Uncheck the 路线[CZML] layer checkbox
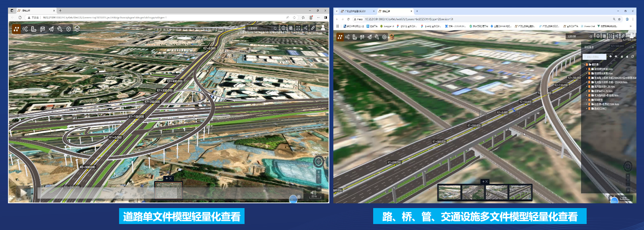Image resolution: width=644 pixels, height=230 pixels. pos(589,108)
